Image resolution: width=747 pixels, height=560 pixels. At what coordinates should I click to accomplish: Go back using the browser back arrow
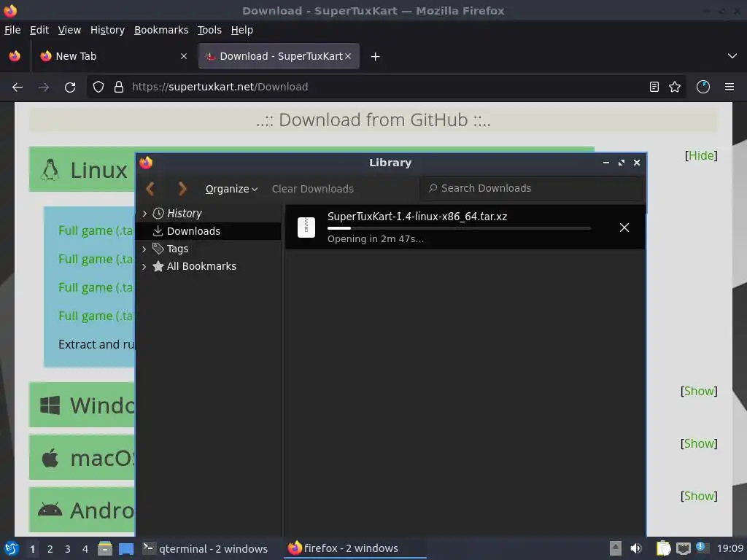click(x=18, y=87)
